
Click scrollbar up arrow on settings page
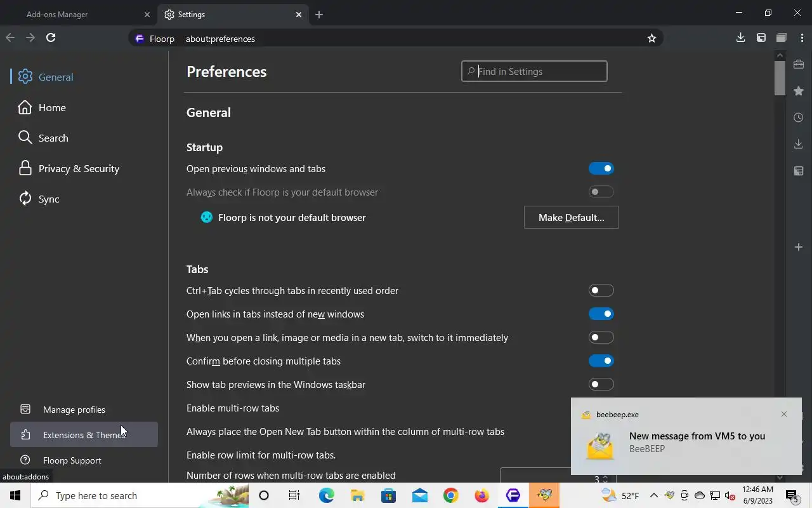(x=780, y=55)
